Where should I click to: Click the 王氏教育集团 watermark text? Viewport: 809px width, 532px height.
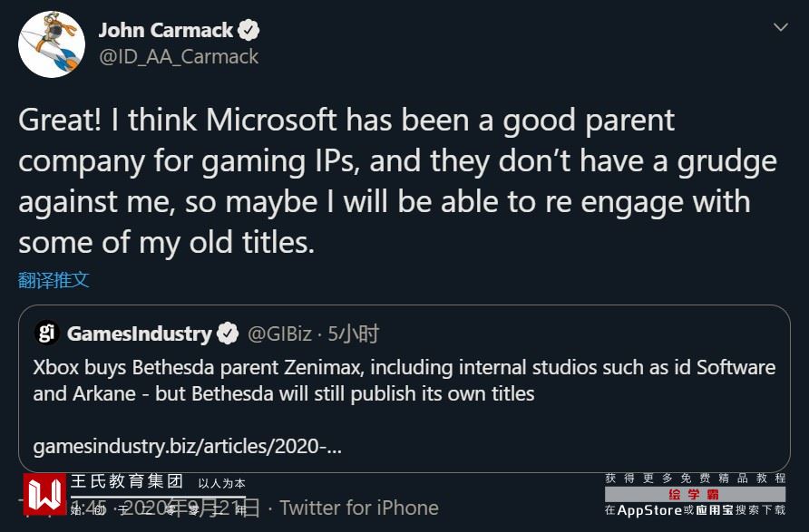(127, 482)
